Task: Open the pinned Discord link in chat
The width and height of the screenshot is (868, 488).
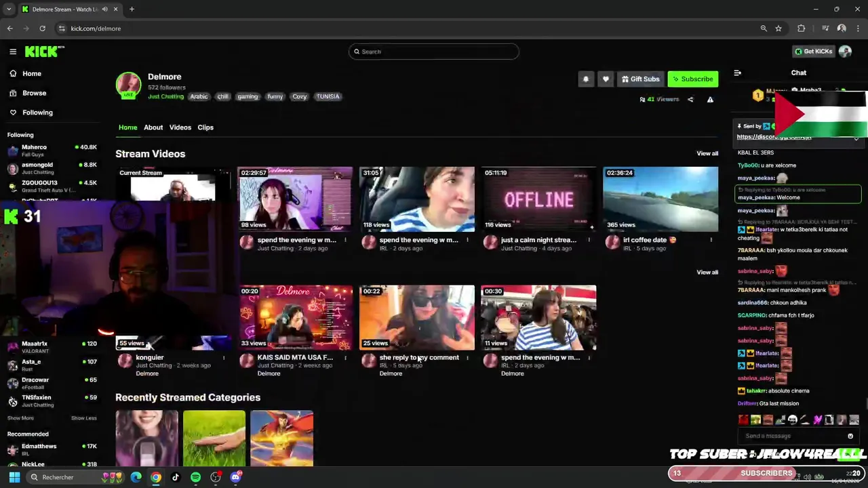Action: (774, 137)
